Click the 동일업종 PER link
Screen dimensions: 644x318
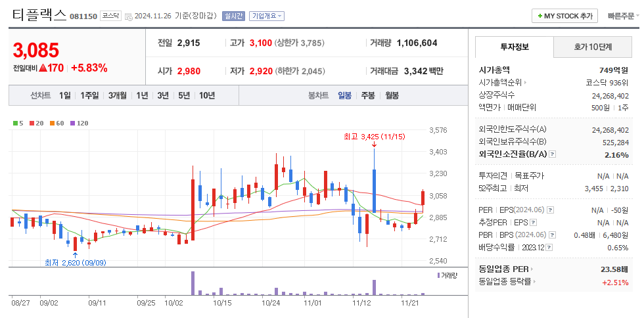click(x=503, y=269)
